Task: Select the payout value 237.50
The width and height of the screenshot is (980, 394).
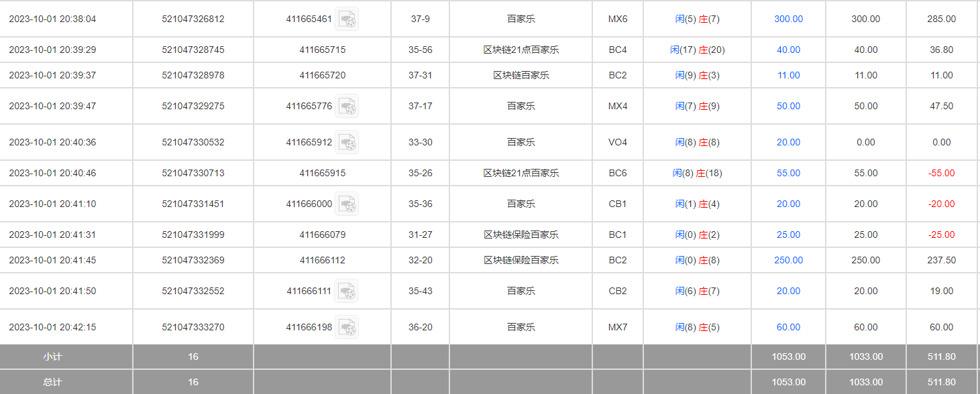Action: coord(942,260)
